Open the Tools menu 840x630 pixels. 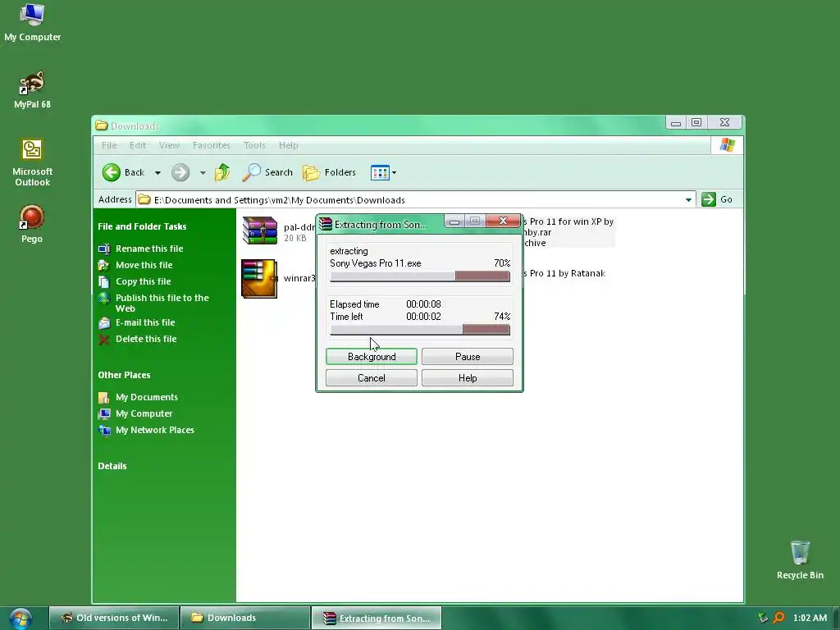[x=254, y=145]
